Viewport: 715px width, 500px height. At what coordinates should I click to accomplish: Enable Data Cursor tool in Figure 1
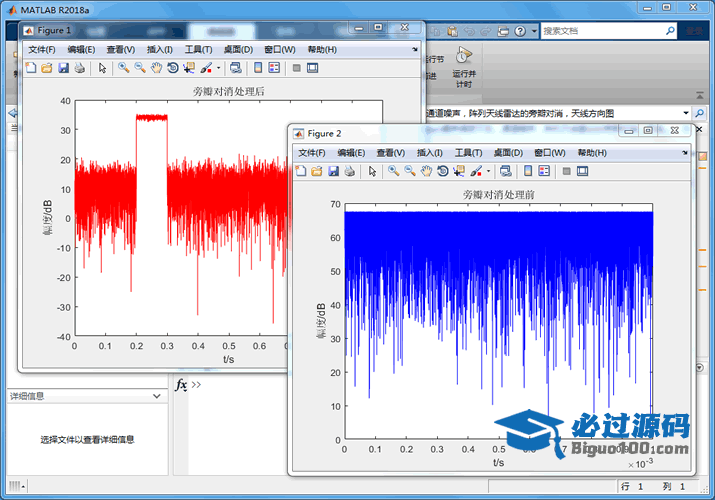189,68
